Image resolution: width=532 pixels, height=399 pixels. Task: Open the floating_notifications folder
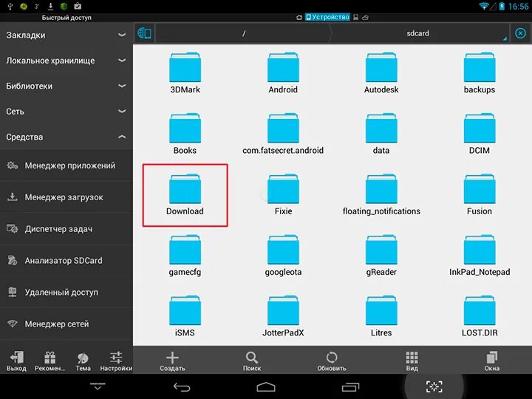pos(381,195)
